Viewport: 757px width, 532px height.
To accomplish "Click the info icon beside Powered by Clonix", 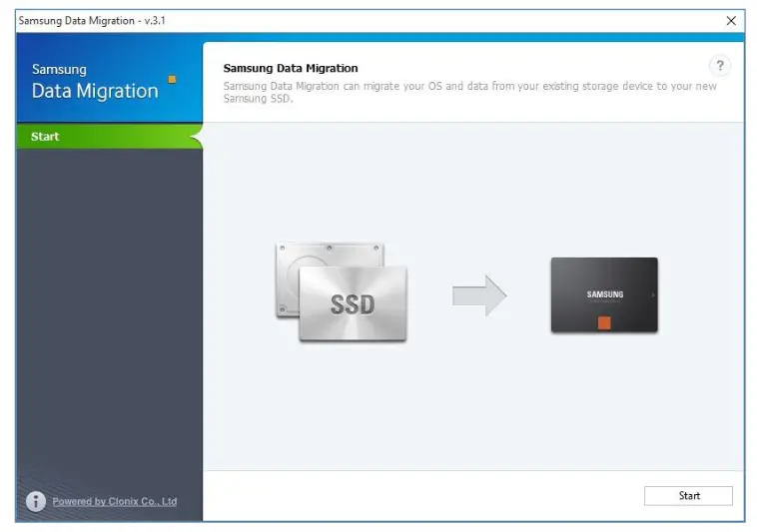I will click(x=36, y=501).
